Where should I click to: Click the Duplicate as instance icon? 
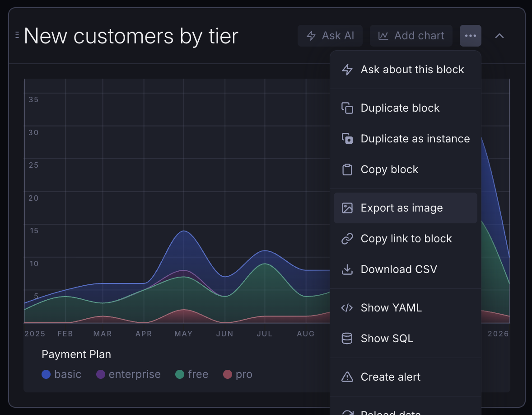347,139
